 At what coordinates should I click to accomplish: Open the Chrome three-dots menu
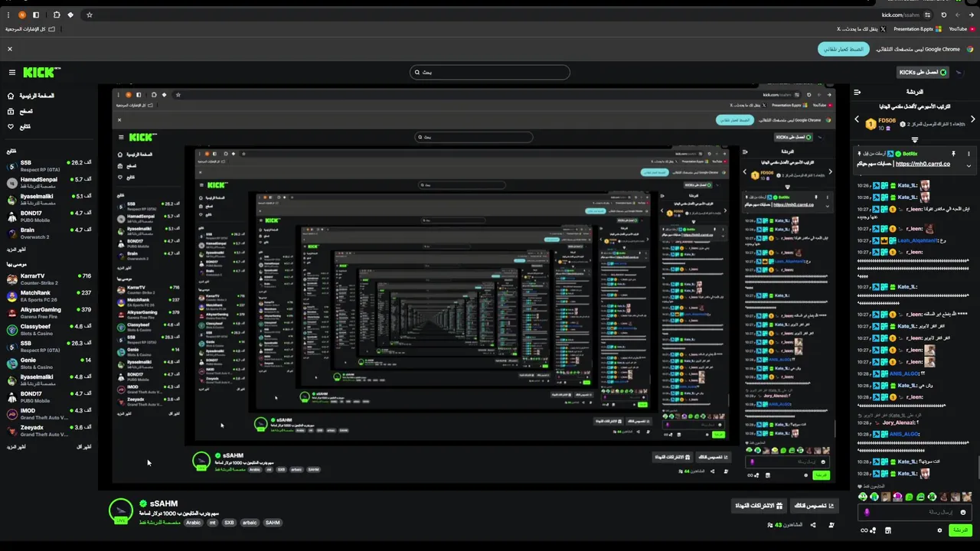[x=8, y=15]
